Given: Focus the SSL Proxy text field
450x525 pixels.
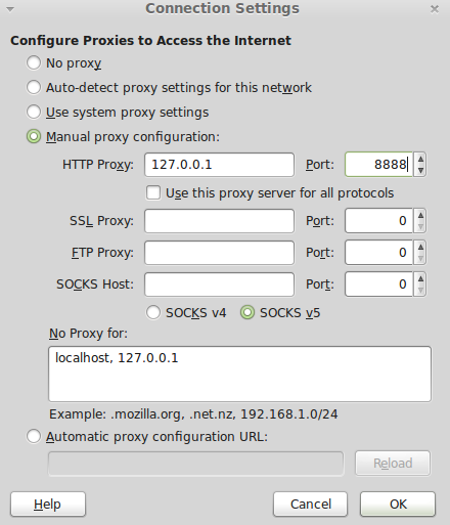Looking at the screenshot, I should 219,221.
